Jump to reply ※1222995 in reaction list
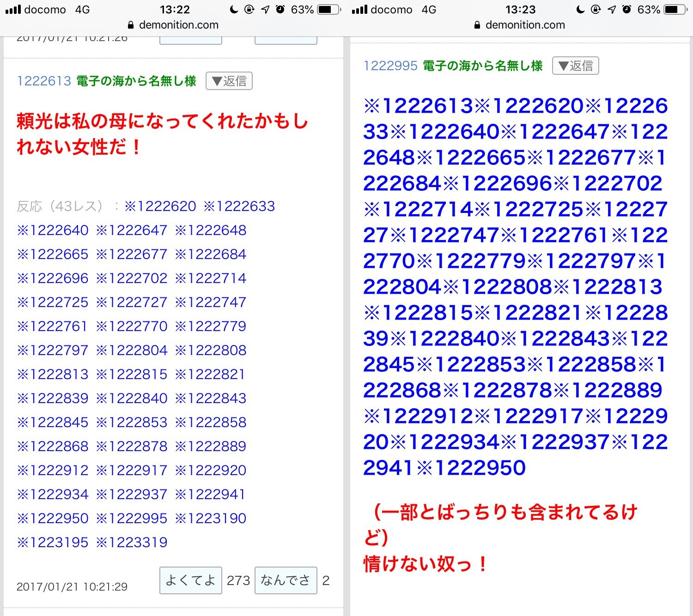Viewport: 693px width, 616px height. pos(132,518)
